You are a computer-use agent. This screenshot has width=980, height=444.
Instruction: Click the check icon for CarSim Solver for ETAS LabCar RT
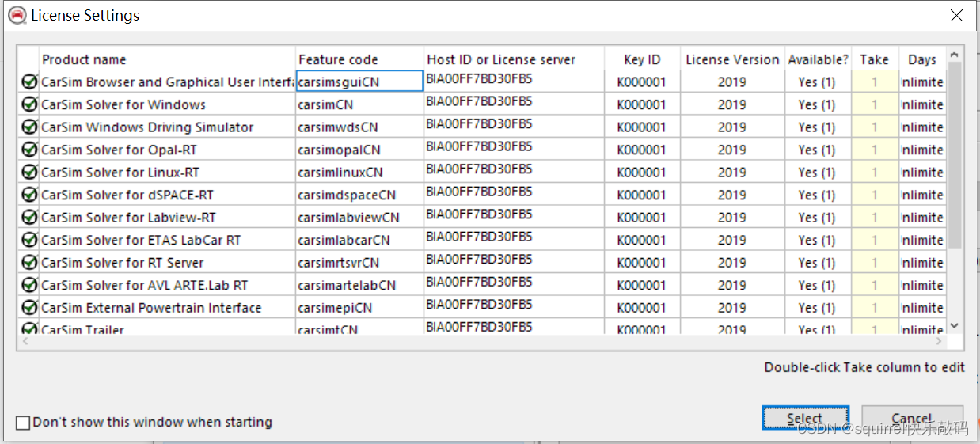coord(29,240)
